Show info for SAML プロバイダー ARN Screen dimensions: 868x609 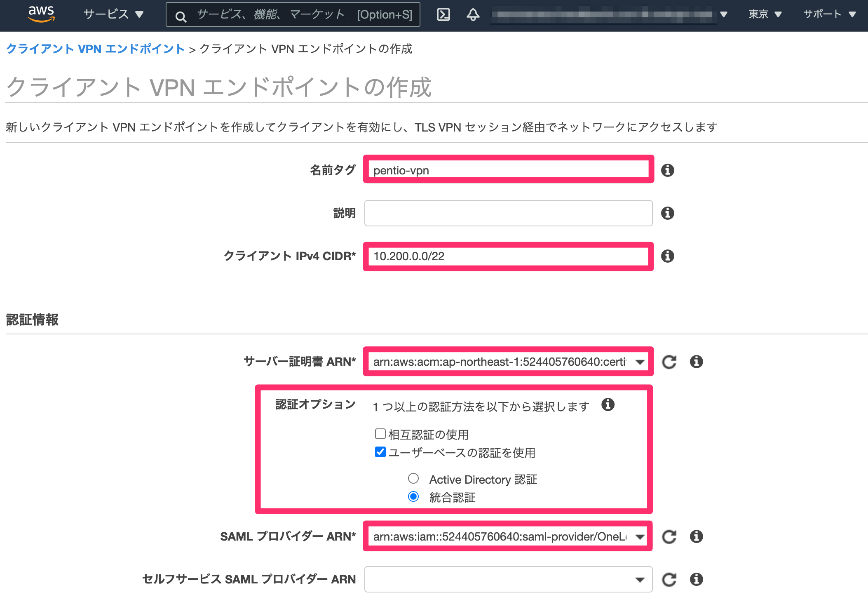point(696,536)
